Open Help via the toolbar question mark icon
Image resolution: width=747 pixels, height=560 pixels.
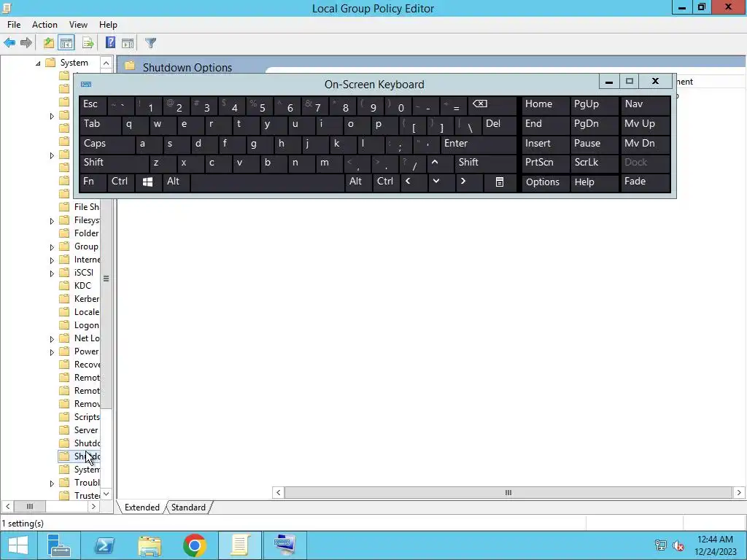click(110, 43)
